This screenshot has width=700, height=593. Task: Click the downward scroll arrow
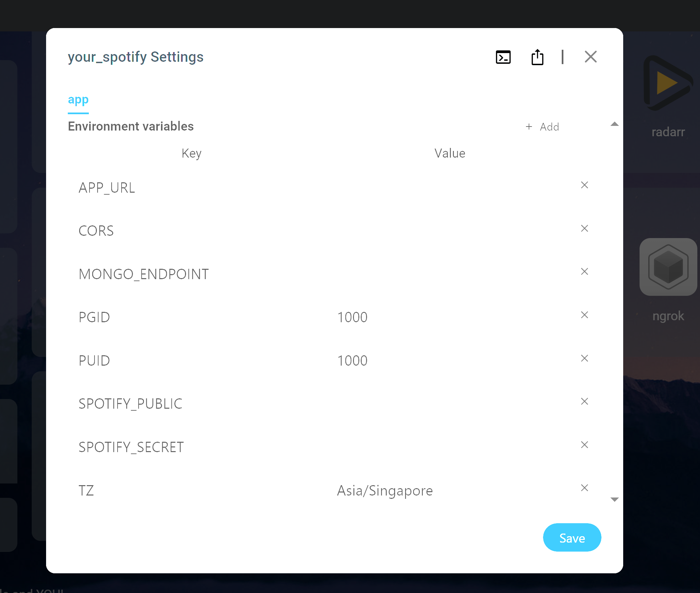(x=615, y=499)
